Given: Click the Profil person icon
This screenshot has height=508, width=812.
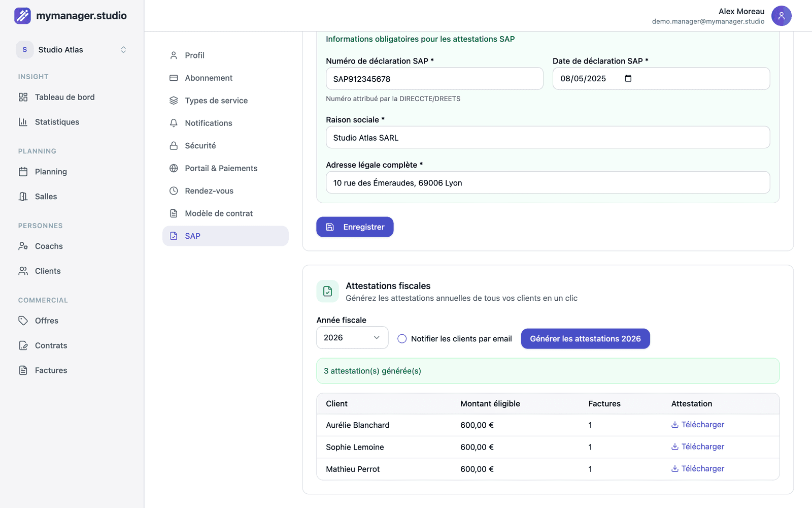Looking at the screenshot, I should (x=174, y=55).
